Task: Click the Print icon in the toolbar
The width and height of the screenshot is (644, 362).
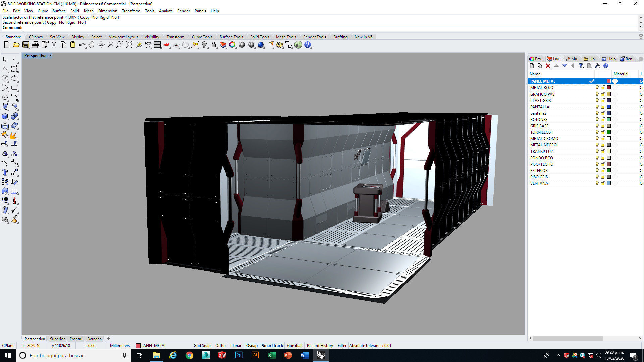Action: 35,45
